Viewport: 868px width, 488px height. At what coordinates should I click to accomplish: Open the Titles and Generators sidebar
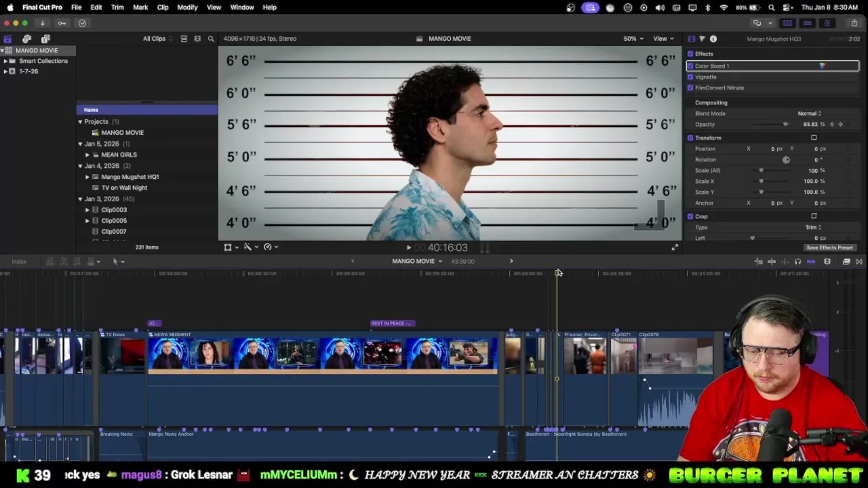45,39
